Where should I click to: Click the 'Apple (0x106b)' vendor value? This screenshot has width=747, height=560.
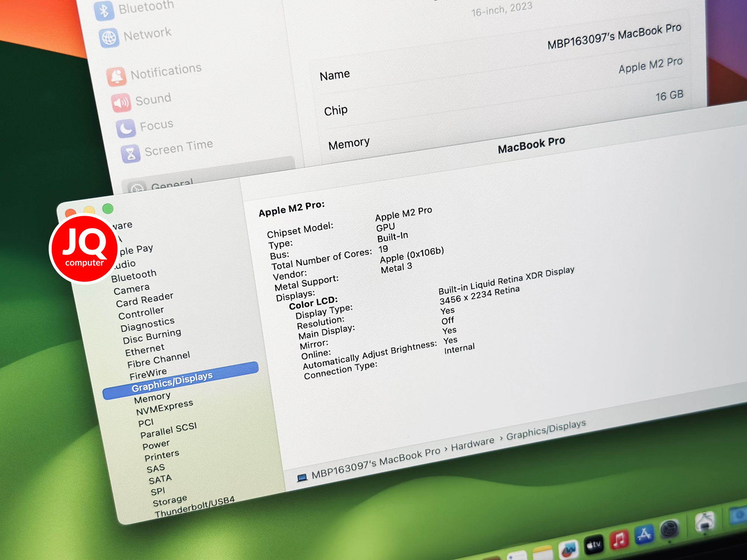click(412, 255)
